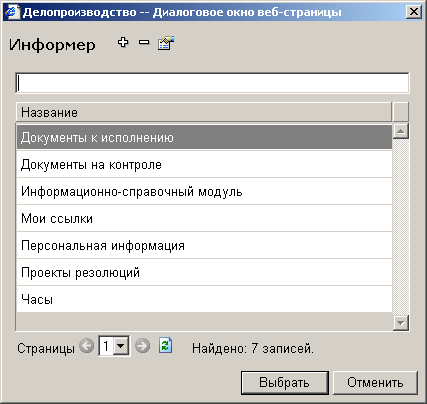Go to the next page arrow
427x404 pixels.
pos(143,346)
